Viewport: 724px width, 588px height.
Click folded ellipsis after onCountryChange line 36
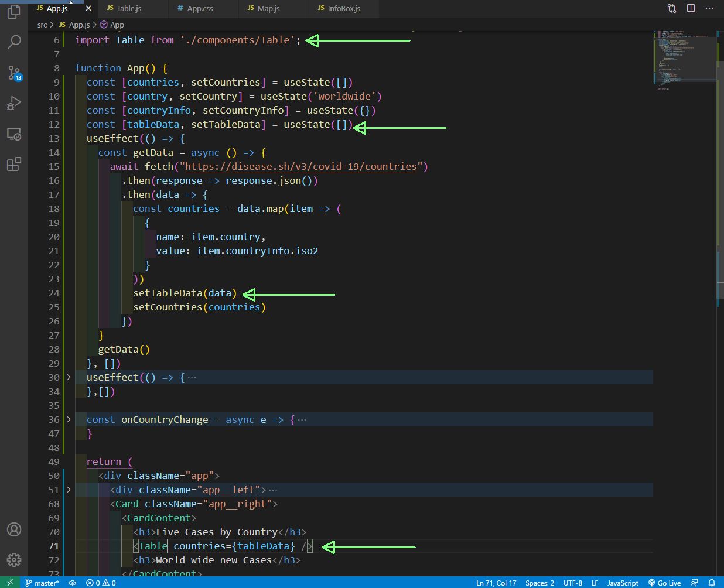(302, 419)
